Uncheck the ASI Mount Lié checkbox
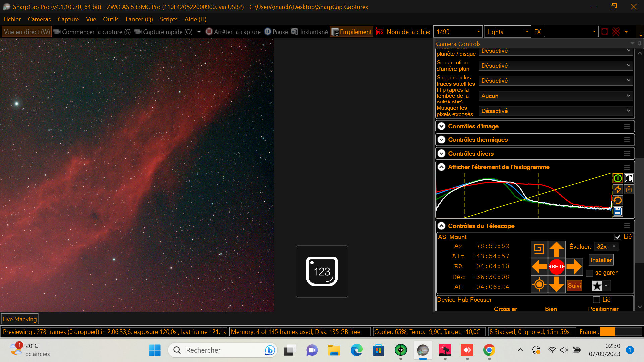The height and width of the screenshot is (362, 644). coord(618,237)
